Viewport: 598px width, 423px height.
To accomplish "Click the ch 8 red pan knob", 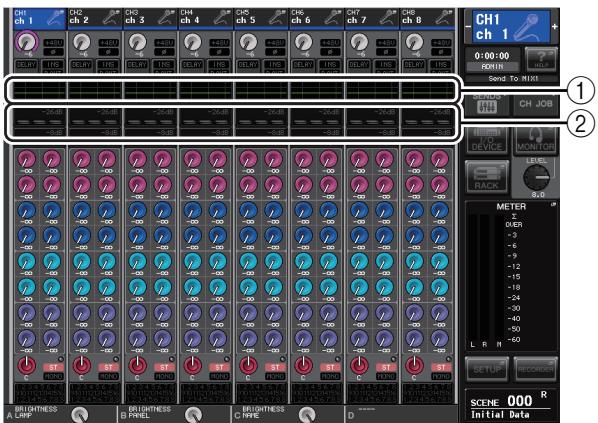I will coord(414,365).
